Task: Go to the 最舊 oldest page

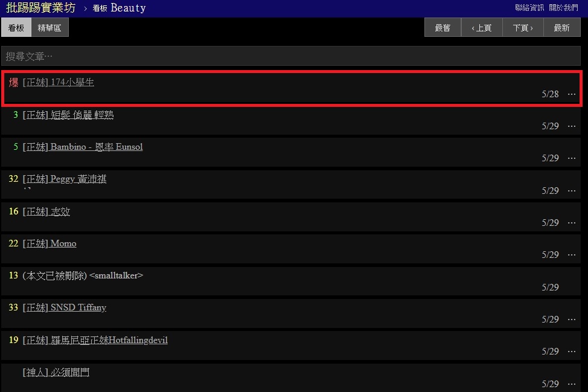Action: point(443,28)
